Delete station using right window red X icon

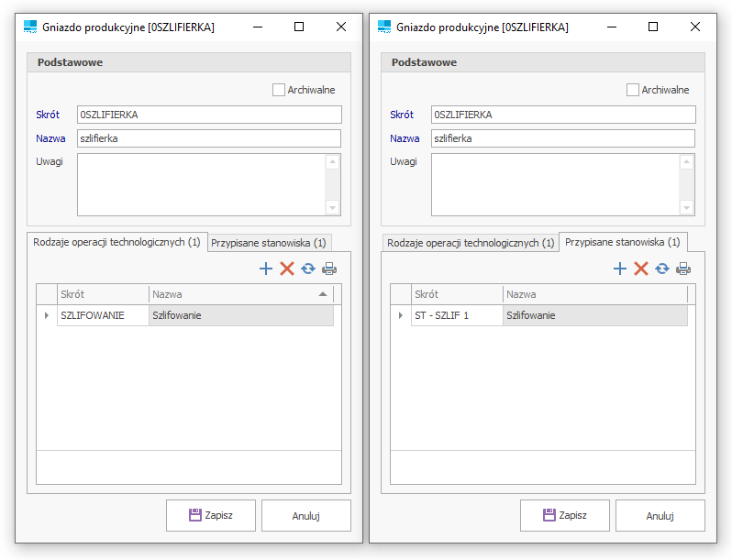641,269
